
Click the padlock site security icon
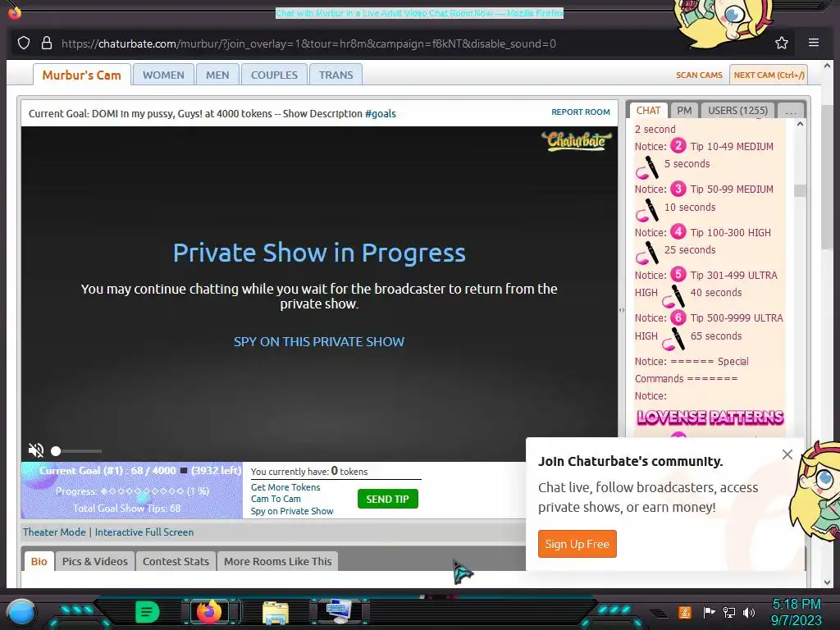click(x=47, y=43)
